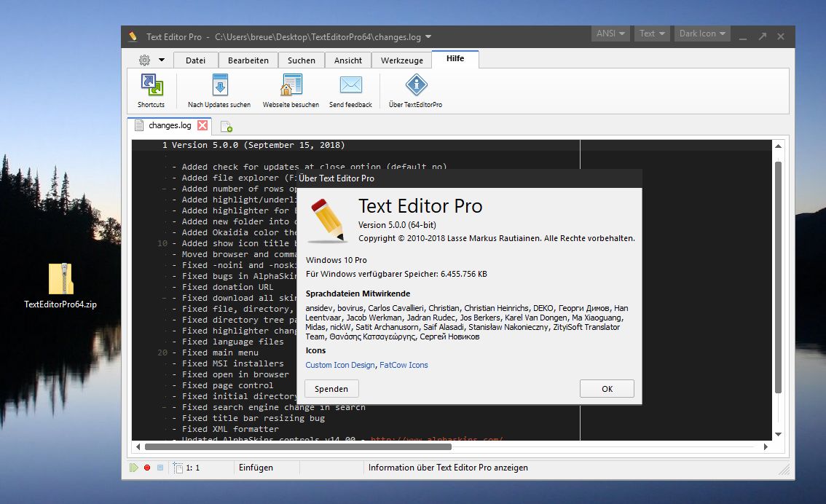The image size is (826, 504).
Task: Expand the ANSI encoding dropdown
Action: click(x=610, y=34)
